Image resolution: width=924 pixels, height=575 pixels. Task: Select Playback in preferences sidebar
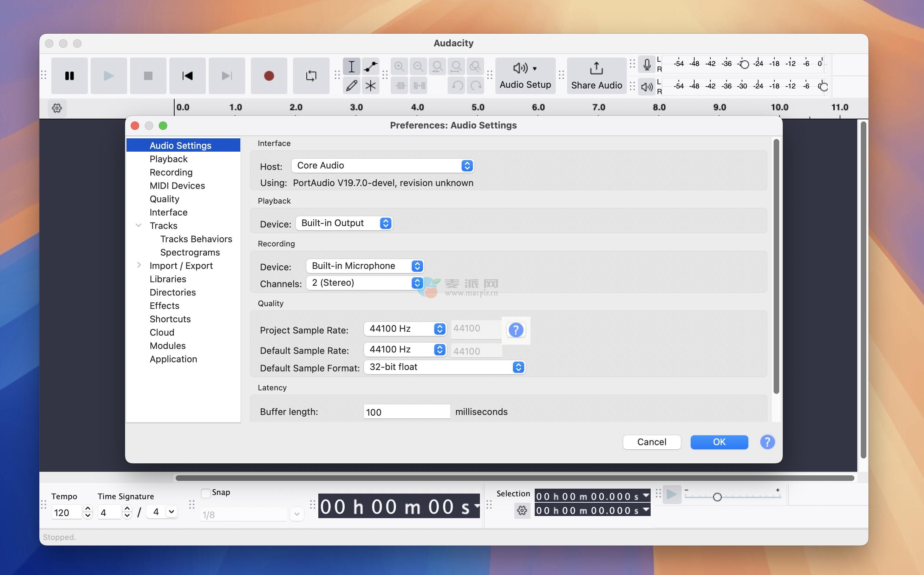click(x=169, y=159)
